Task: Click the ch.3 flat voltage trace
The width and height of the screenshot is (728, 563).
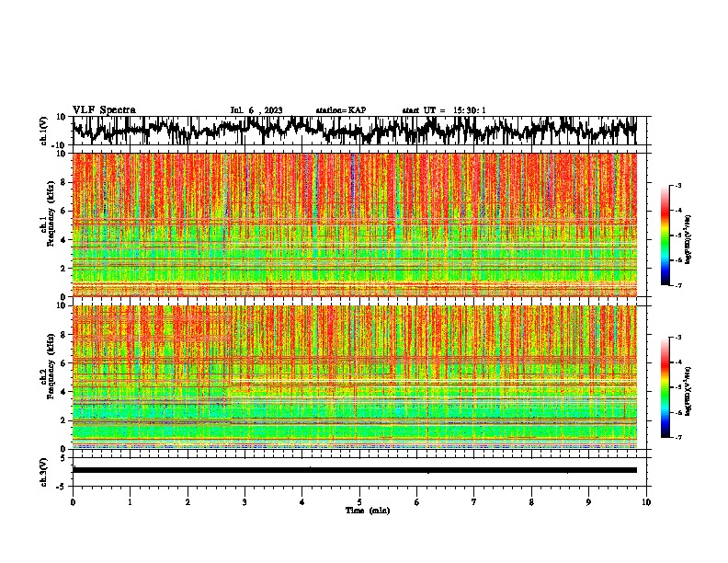Action: point(355,470)
